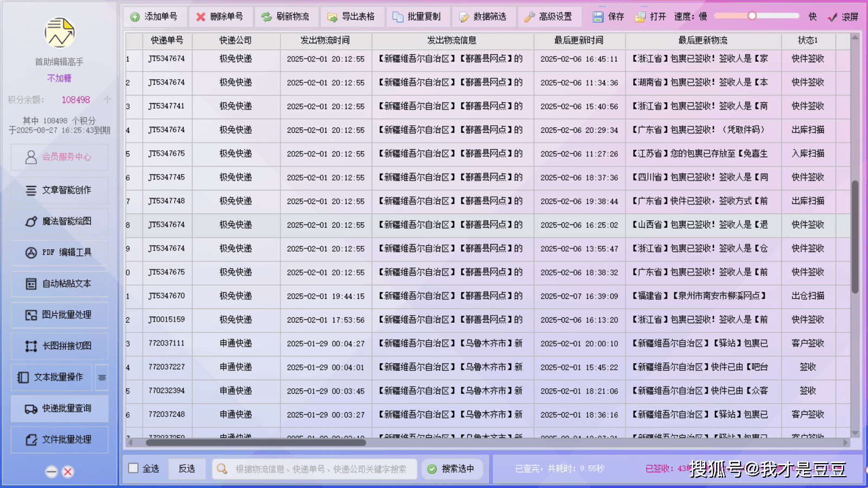
Task: Open 批量复制 batch copy tool
Action: point(398,17)
